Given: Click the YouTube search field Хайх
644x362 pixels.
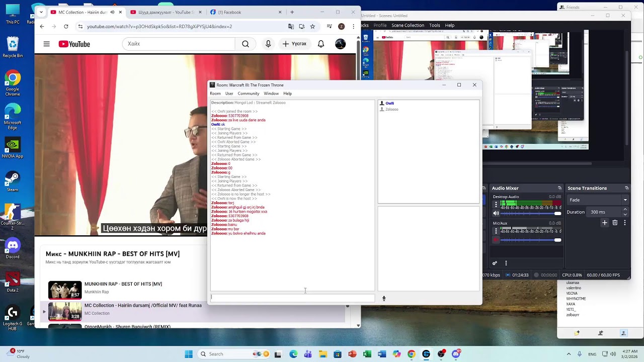Looking at the screenshot, I should tap(179, 44).
